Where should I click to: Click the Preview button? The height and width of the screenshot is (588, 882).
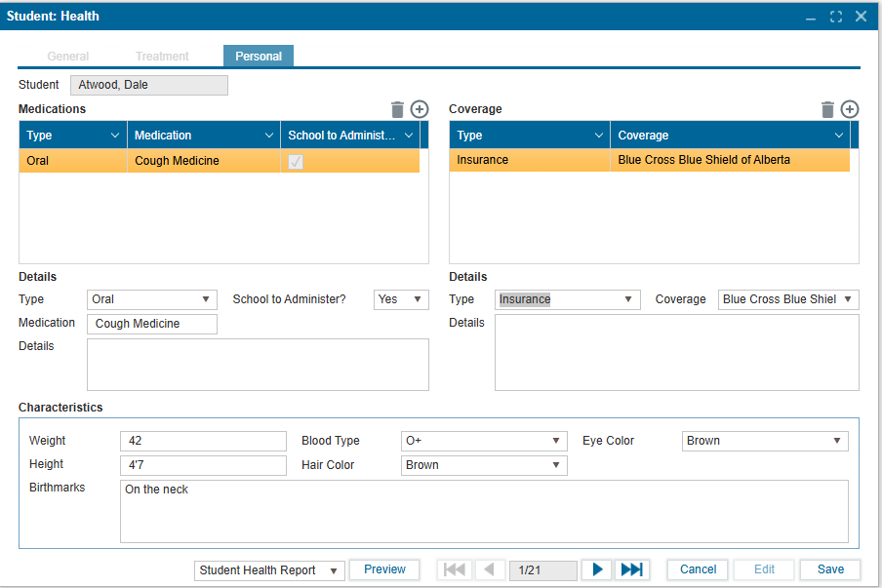pos(384,569)
